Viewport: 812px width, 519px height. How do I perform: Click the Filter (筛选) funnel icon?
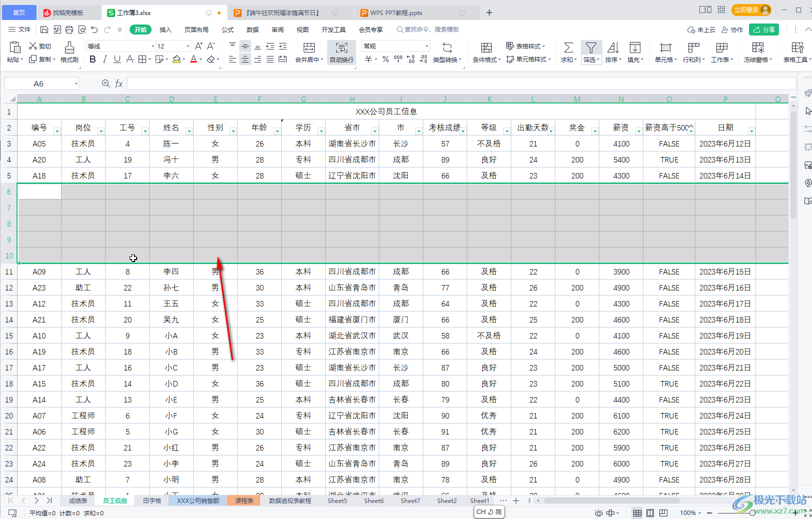591,47
